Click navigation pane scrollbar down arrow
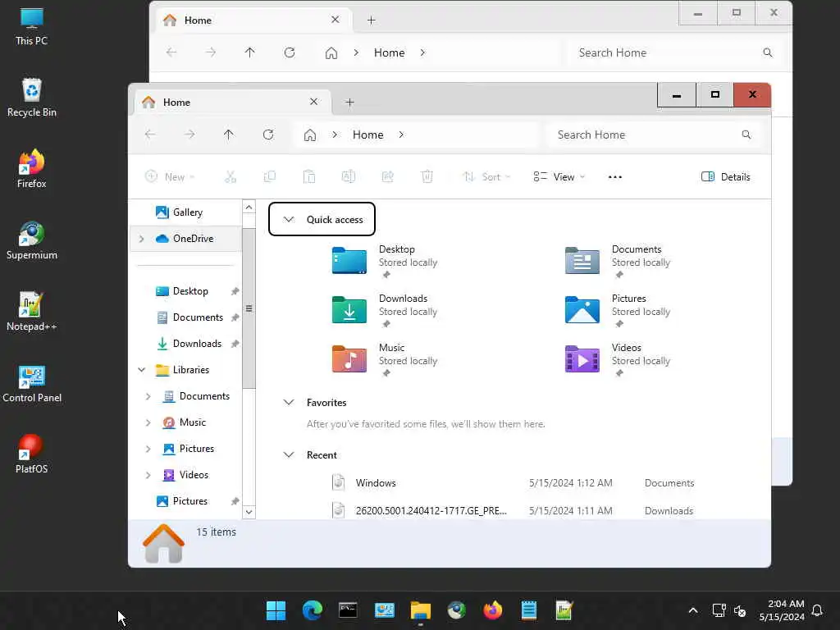 (x=249, y=512)
